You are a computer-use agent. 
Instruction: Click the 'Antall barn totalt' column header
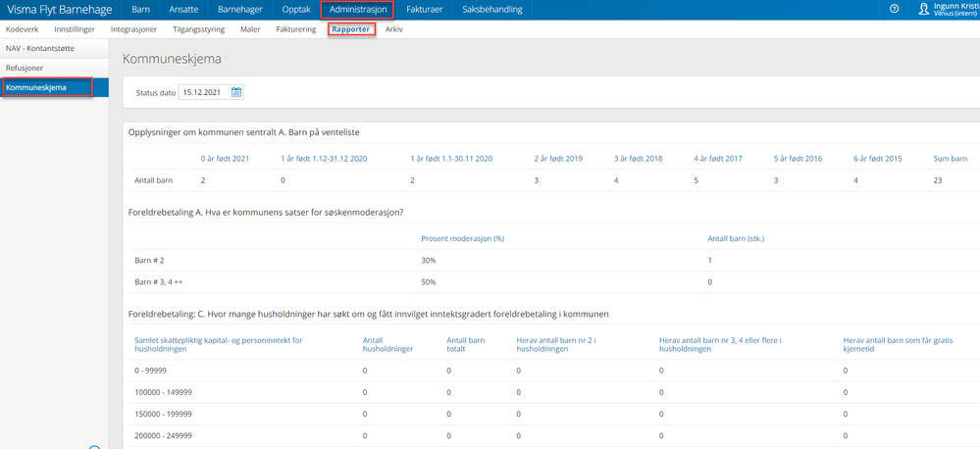[x=466, y=345]
